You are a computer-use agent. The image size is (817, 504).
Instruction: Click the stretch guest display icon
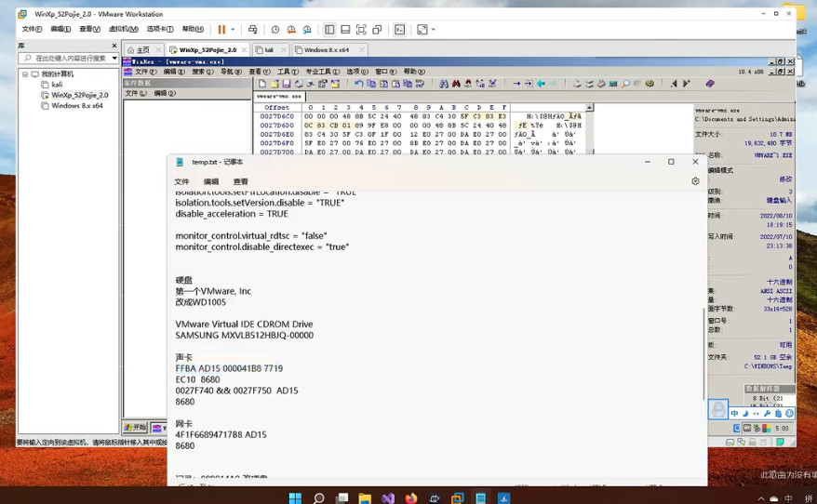[422, 30]
